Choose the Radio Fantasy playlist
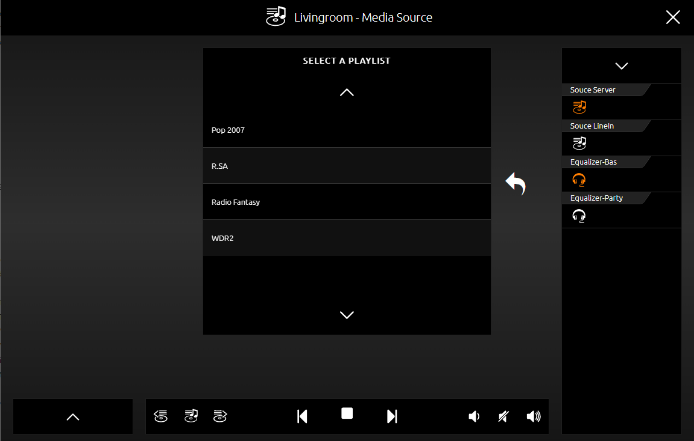Image resolution: width=694 pixels, height=441 pixels. point(347,202)
